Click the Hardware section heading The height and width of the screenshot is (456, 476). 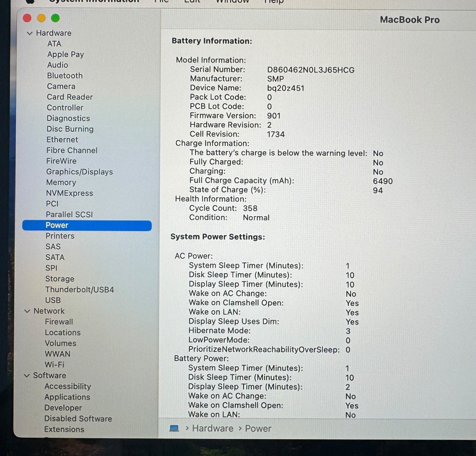[54, 33]
